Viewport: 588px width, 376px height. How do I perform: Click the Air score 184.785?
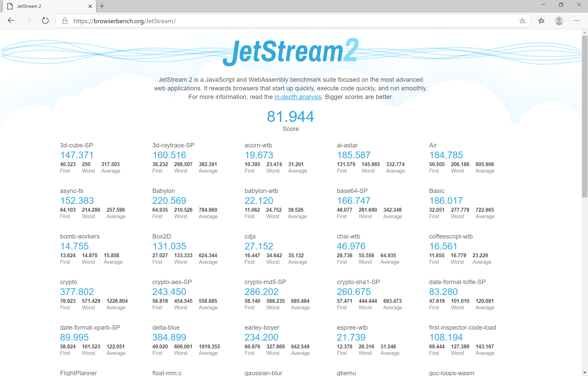point(446,155)
